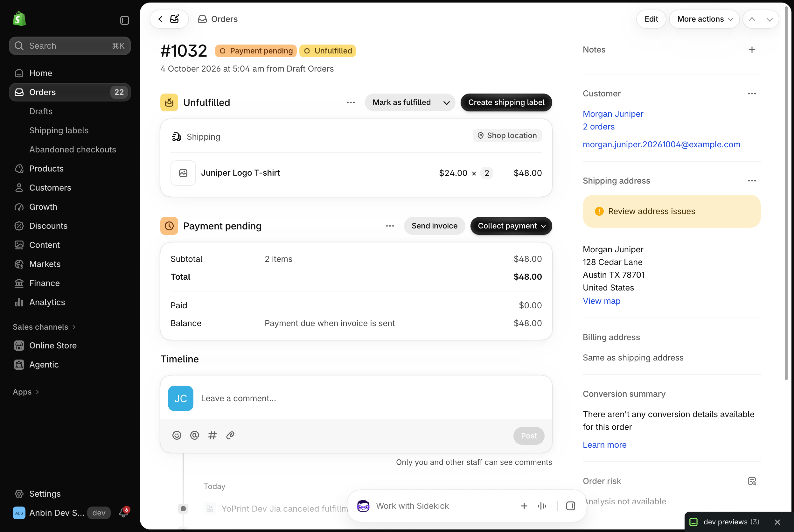Open the Shipping address three-dot menu
794x532 pixels.
752,181
